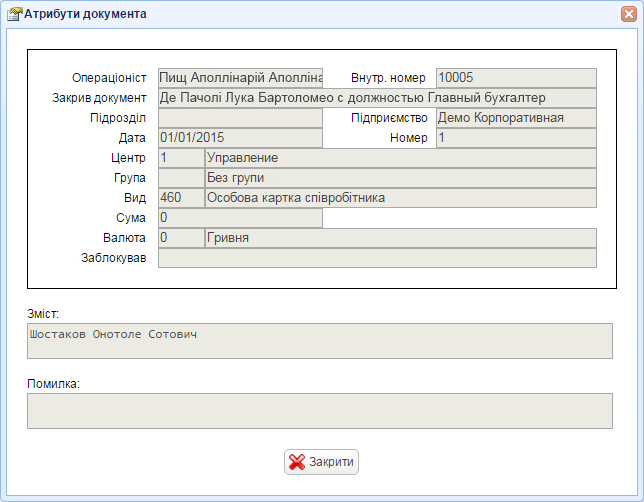
Task: Click the Підрозділ label
Action: point(118,118)
